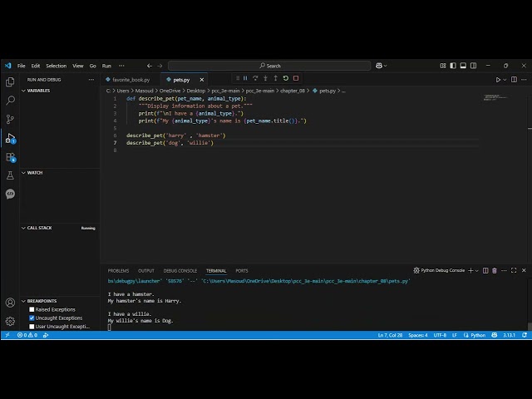Switch to the DEBUG CONSOLE tab
The height and width of the screenshot is (399, 532).
tap(180, 271)
